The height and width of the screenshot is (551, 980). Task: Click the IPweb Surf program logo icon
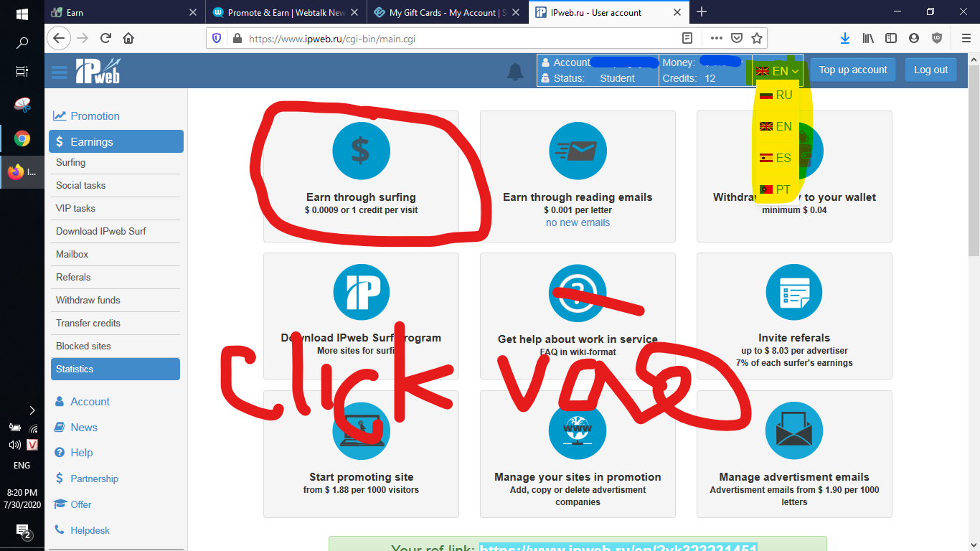click(x=361, y=292)
